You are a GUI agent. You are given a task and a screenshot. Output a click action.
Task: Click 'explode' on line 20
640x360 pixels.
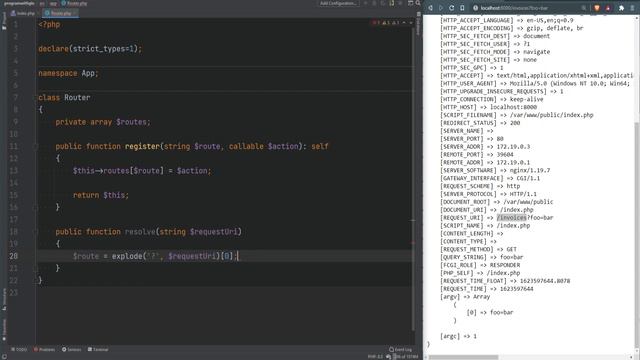pos(127,256)
